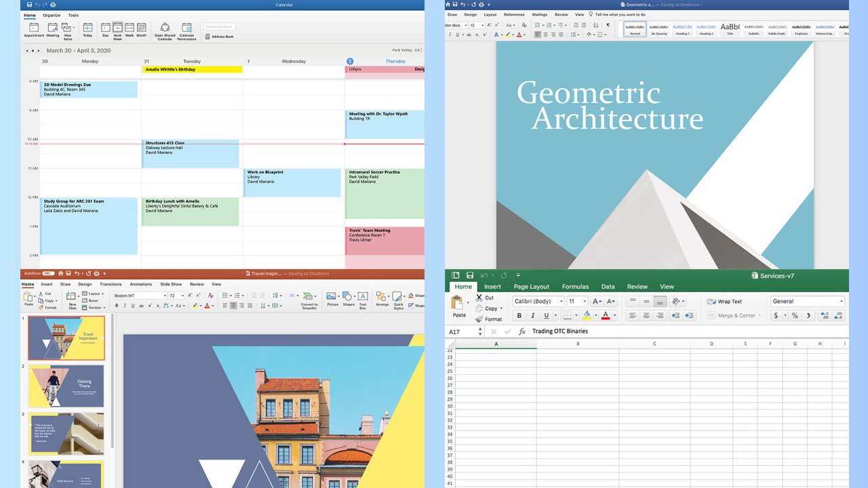Center align text in Excel
Image resolution: width=868 pixels, height=488 pixels.
click(646, 316)
